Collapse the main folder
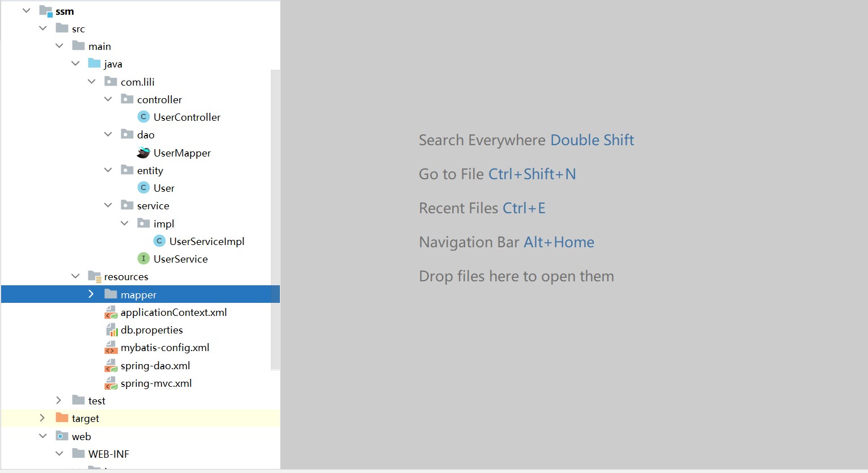Image resolution: width=868 pixels, height=473 pixels. (x=59, y=46)
